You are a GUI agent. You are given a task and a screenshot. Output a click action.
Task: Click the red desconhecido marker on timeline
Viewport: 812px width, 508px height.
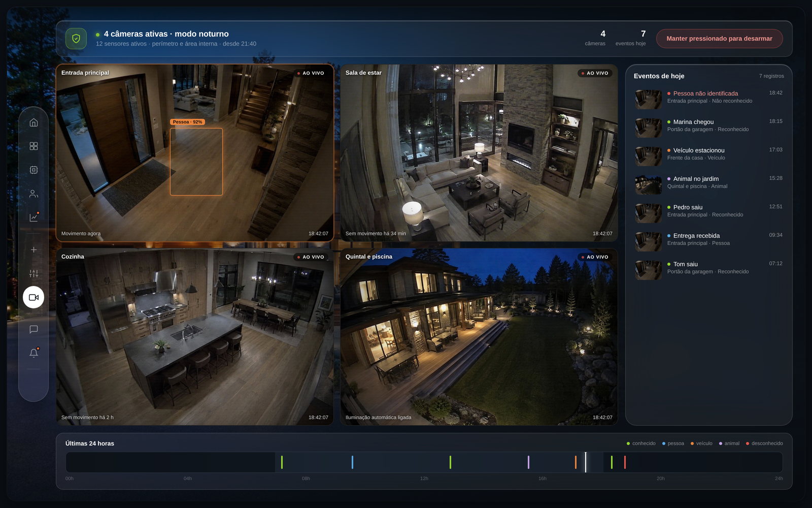pyautogui.click(x=625, y=462)
